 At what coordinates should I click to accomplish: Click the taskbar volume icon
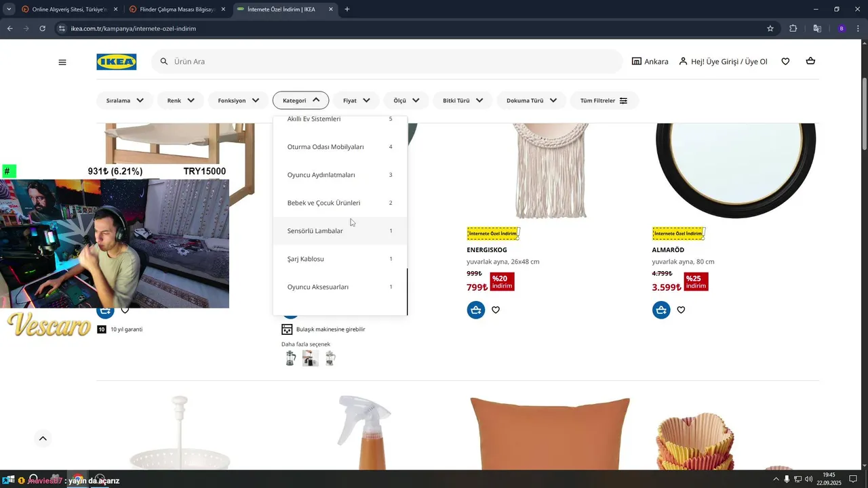coord(809,479)
